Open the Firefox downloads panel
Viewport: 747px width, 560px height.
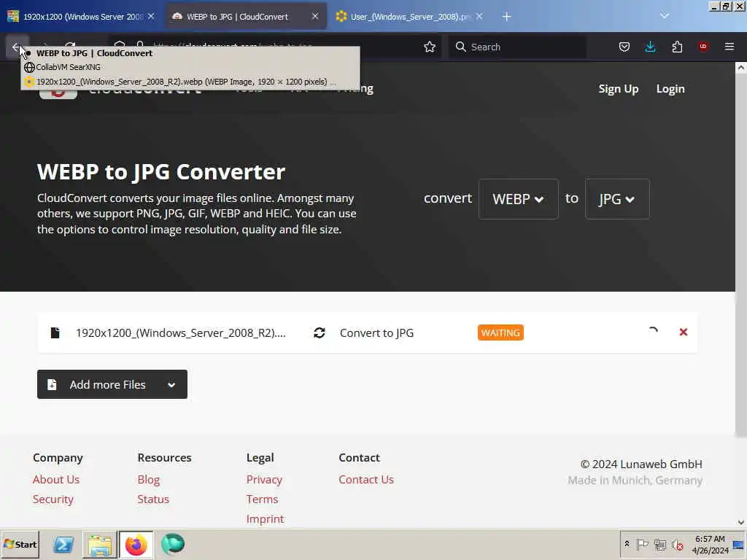650,47
